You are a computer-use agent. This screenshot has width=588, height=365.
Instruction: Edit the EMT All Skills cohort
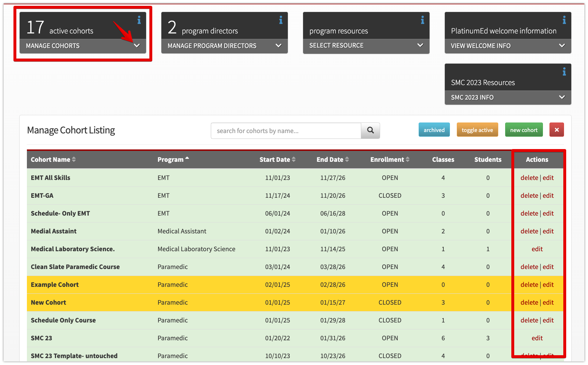point(548,178)
